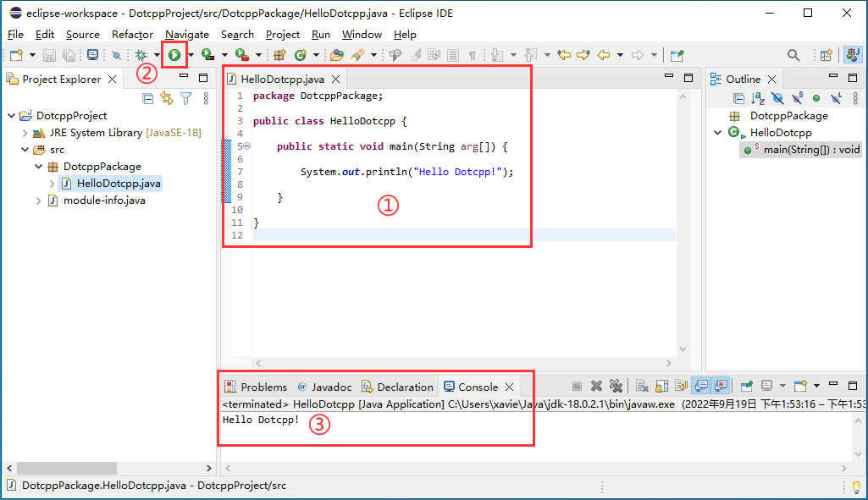Toggle Hide Fields in Outline view
The width and height of the screenshot is (868, 500).
pos(777,98)
